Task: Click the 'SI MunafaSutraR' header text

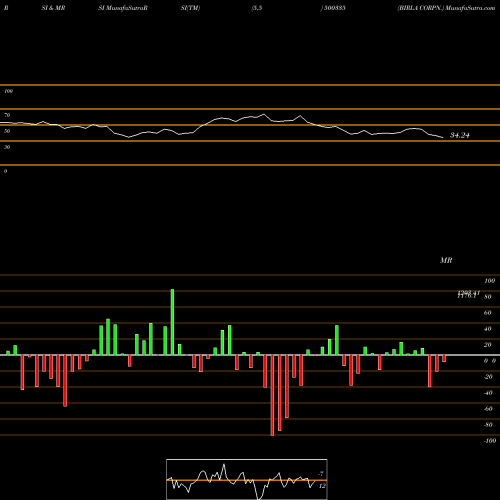Action: click(x=123, y=8)
